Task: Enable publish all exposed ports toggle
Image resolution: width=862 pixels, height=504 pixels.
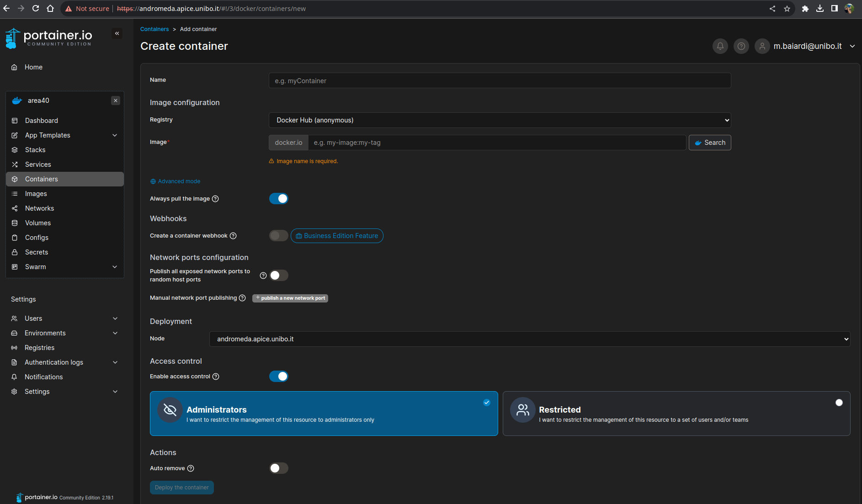Action: click(x=278, y=276)
